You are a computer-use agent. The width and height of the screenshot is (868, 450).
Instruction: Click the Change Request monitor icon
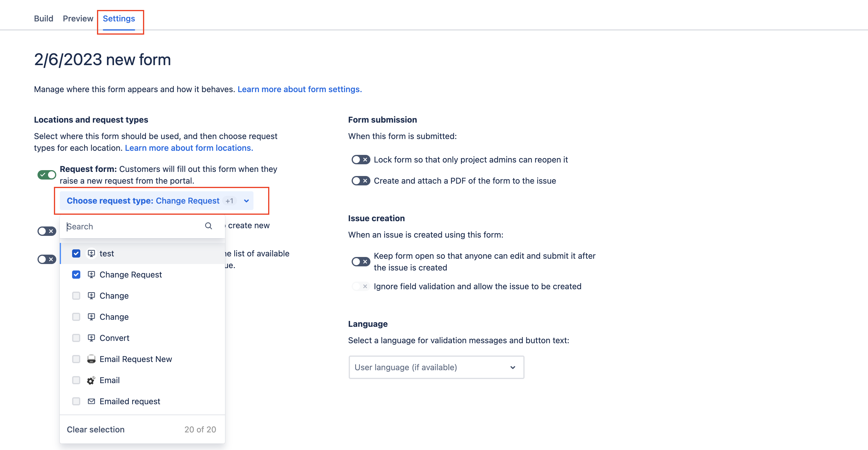91,275
